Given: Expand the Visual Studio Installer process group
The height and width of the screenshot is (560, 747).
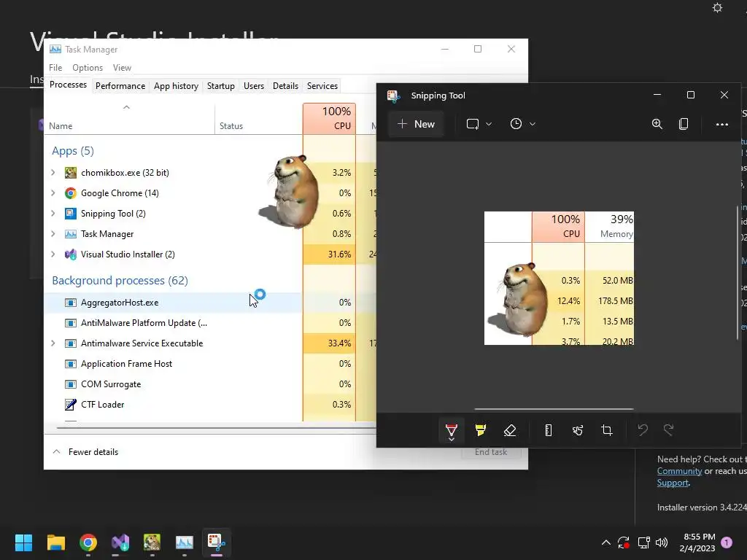Looking at the screenshot, I should point(53,254).
